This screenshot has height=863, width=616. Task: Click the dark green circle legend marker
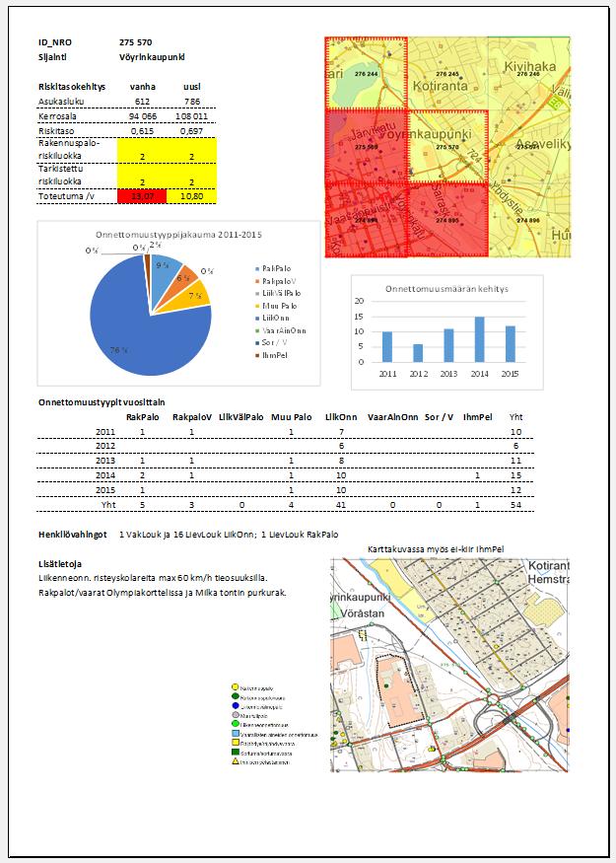click(235, 696)
